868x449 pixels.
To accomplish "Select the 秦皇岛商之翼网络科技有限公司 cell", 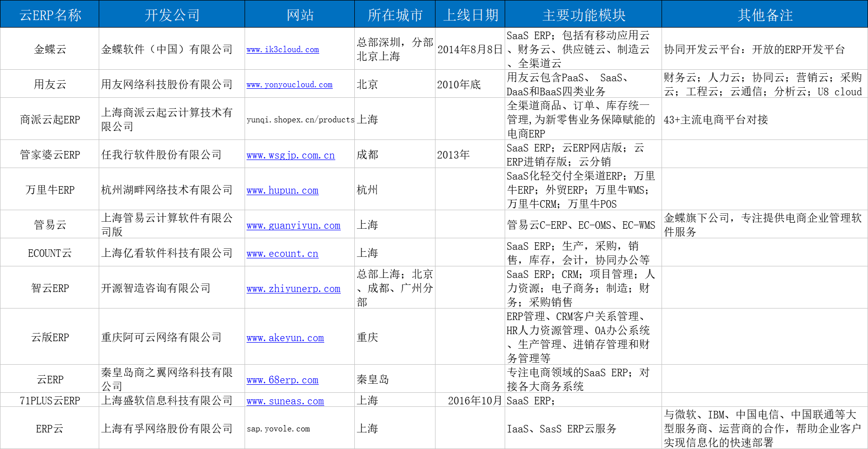I will click(x=172, y=379).
